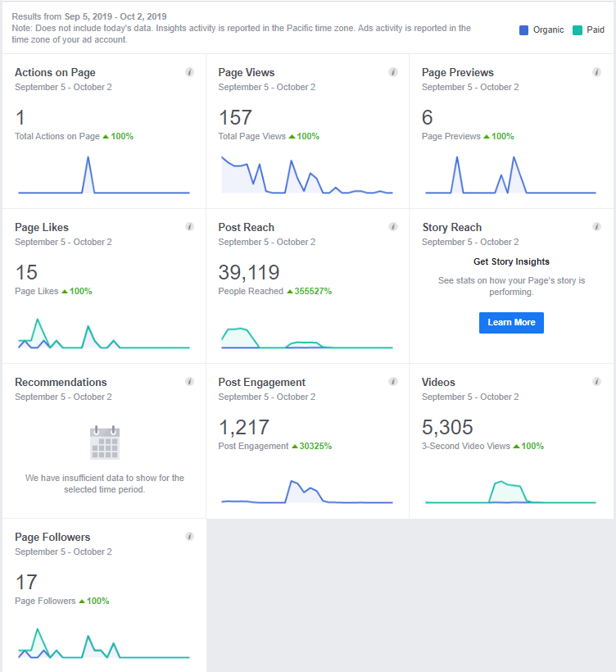The width and height of the screenshot is (616, 672).
Task: Click info icon on Page Views card
Action: click(393, 72)
